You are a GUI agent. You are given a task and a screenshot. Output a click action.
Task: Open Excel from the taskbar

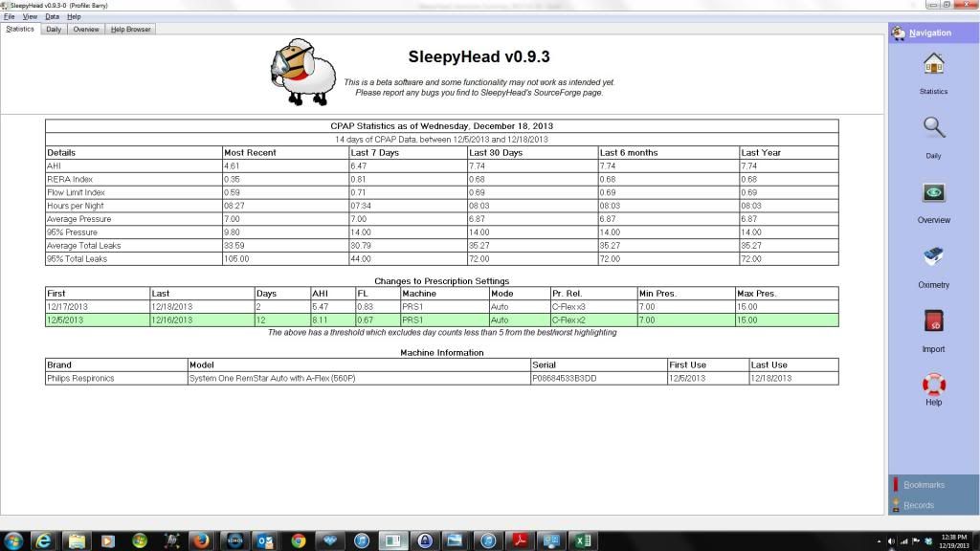(583, 540)
